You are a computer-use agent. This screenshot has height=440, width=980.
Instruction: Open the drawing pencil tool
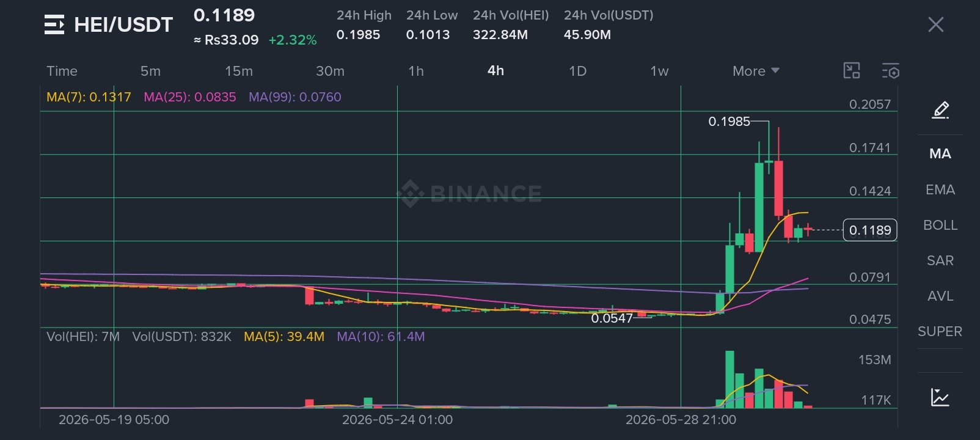tap(940, 110)
